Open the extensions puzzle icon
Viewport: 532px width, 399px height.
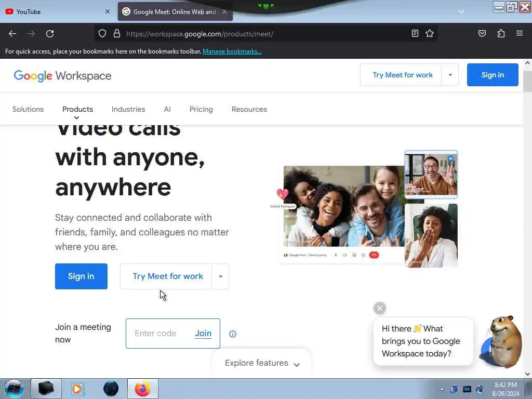tap(501, 33)
